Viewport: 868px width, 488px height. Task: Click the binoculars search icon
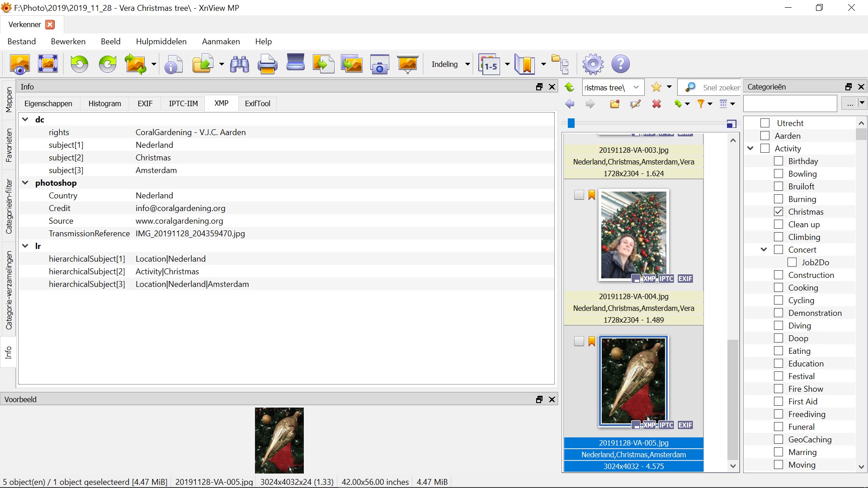[240, 64]
